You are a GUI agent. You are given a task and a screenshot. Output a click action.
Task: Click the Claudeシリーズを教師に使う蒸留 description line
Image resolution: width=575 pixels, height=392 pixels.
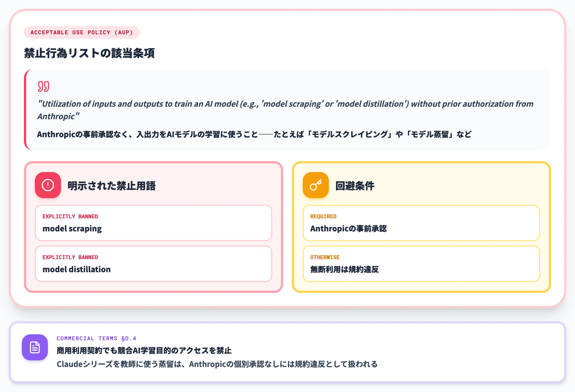click(217, 364)
